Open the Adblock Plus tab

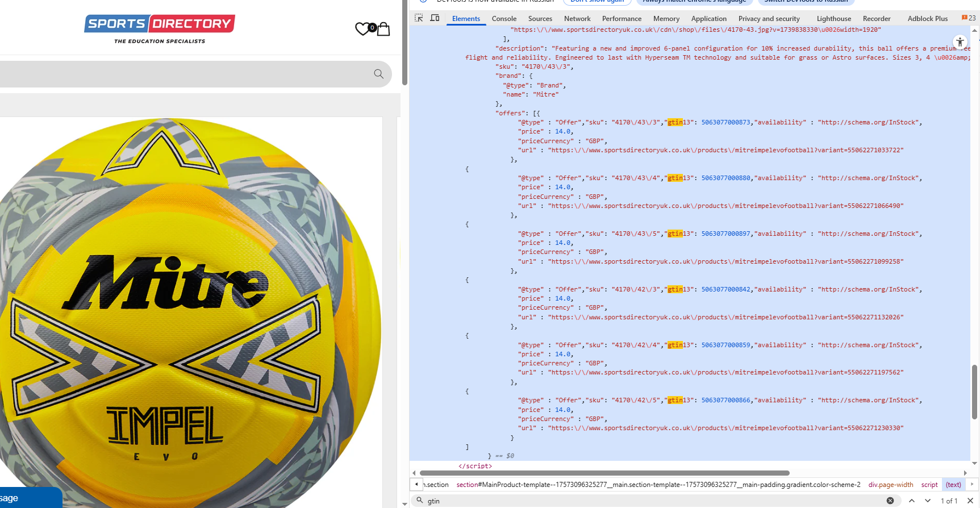(x=928, y=19)
